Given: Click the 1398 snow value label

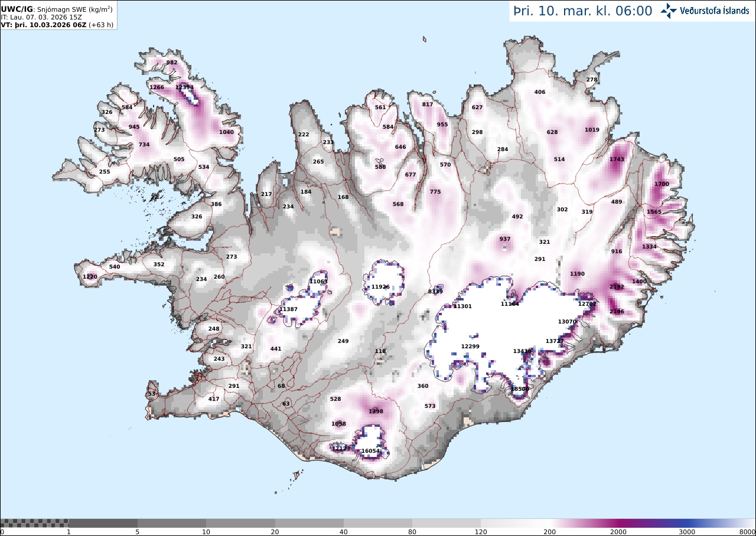Looking at the screenshot, I should pyautogui.click(x=376, y=411).
